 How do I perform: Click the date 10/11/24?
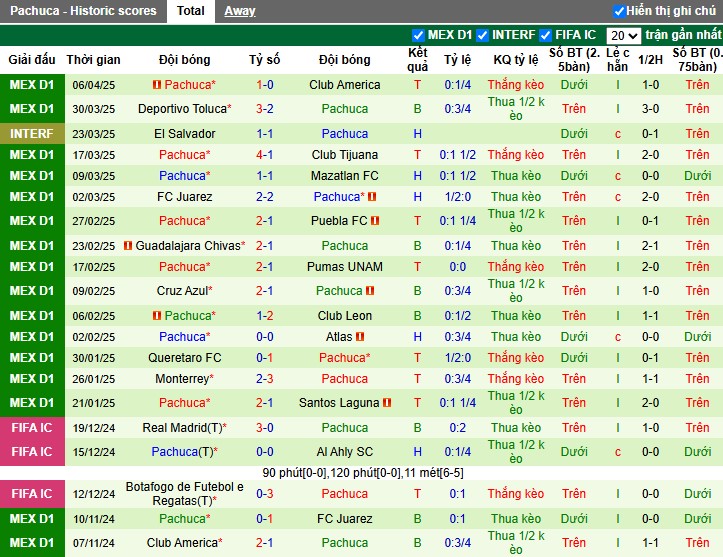coord(94,519)
